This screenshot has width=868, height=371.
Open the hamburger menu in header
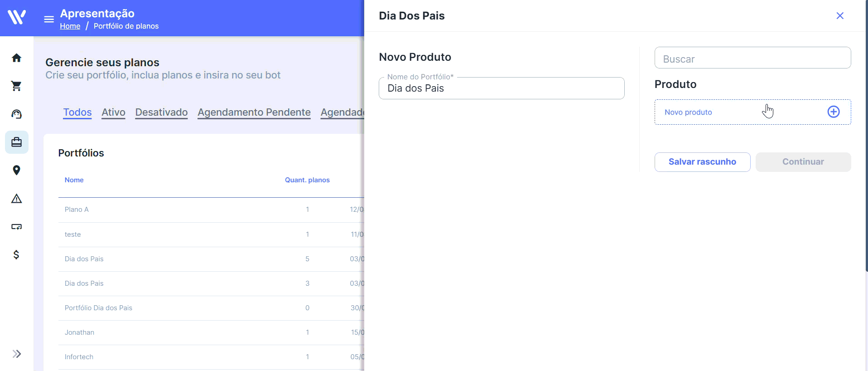coord(49,20)
